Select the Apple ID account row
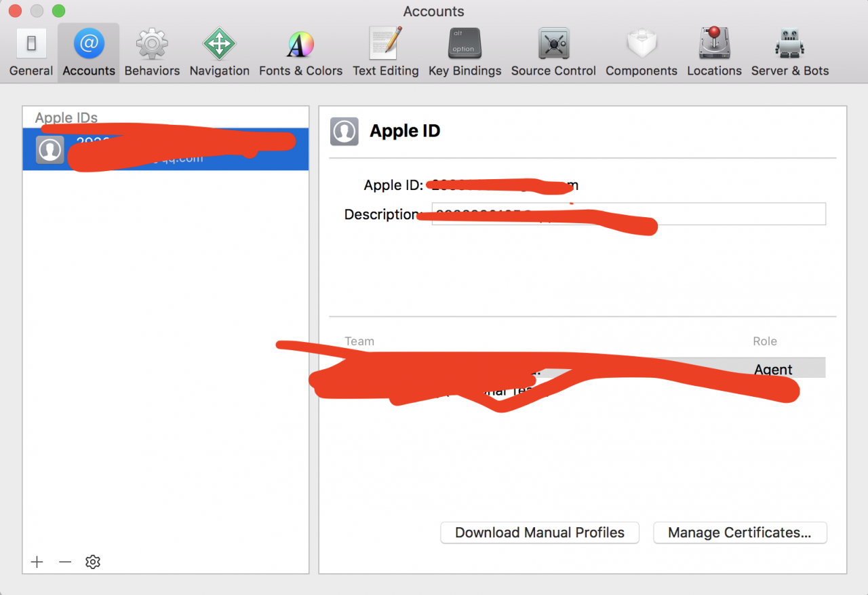Viewport: 868px width, 595px height. (x=165, y=149)
